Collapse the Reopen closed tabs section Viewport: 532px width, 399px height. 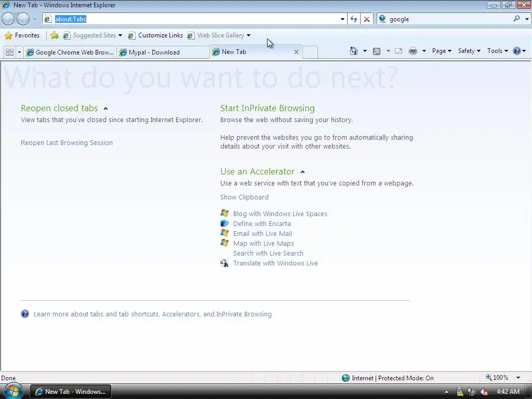click(105, 109)
